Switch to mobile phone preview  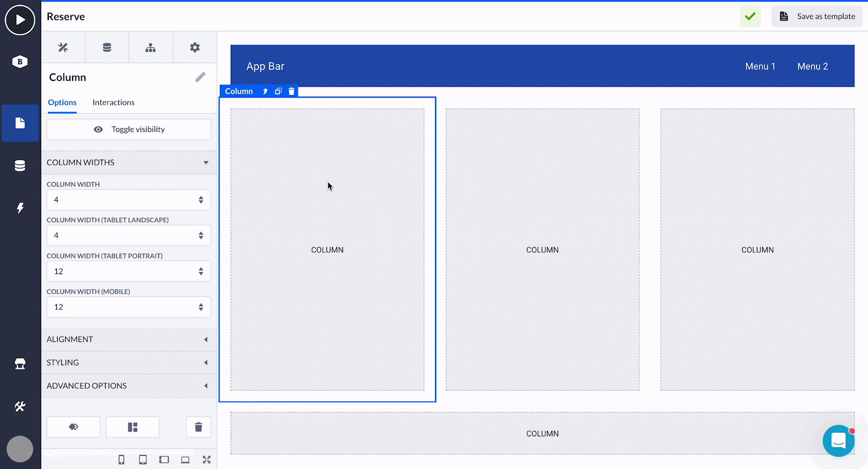click(122, 460)
